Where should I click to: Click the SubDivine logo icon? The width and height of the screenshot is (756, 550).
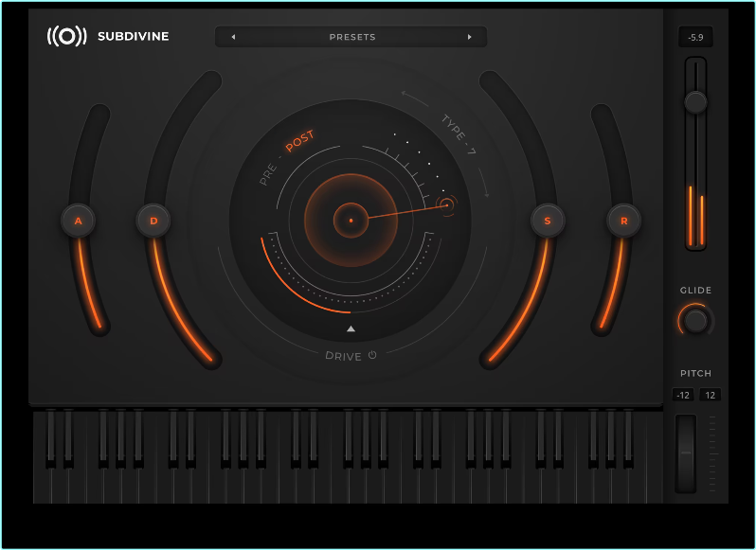pyautogui.click(x=66, y=36)
